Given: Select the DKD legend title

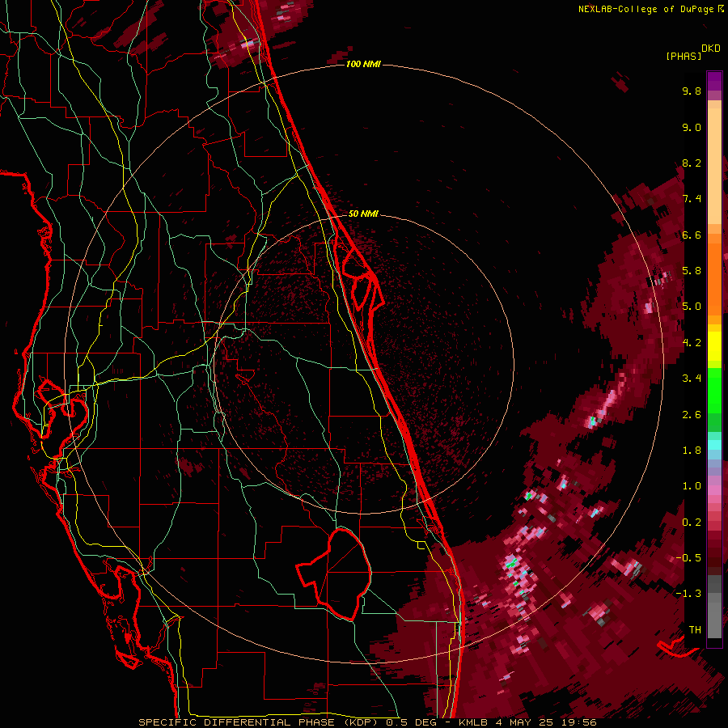Looking at the screenshot, I should (710, 49).
